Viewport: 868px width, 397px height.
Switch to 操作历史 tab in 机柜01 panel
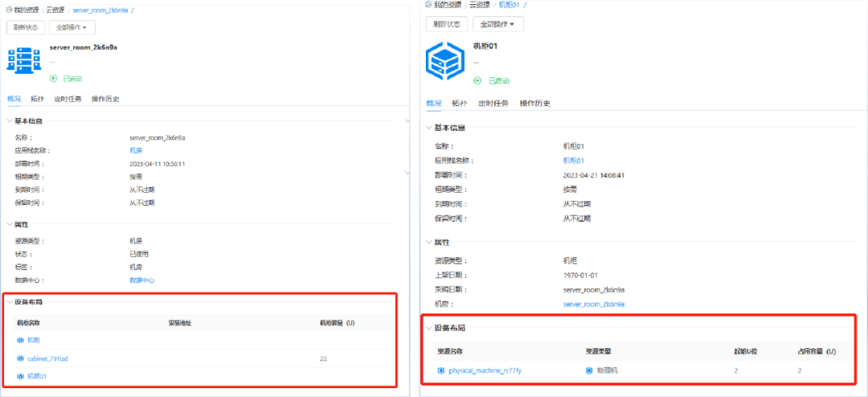pos(534,104)
